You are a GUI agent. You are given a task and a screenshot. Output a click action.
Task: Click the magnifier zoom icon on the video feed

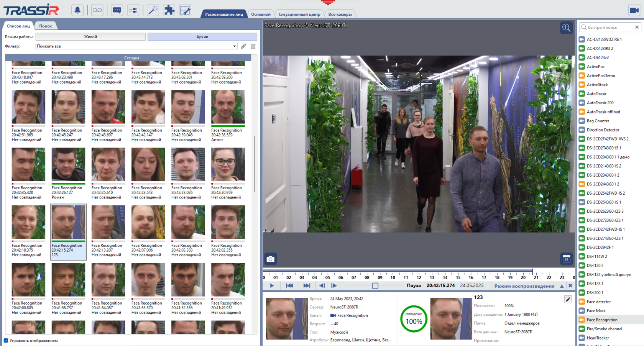click(x=566, y=28)
